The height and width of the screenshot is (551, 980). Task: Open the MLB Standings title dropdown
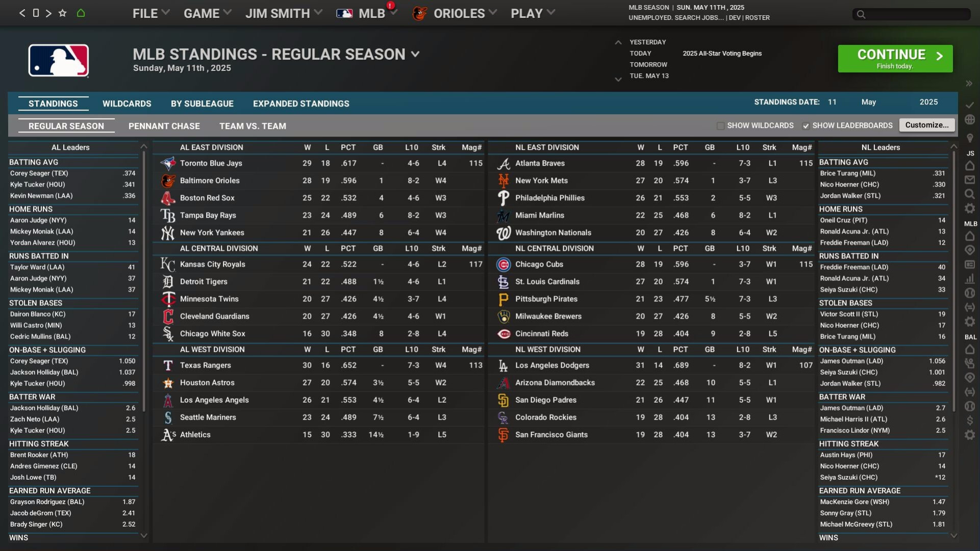(415, 55)
